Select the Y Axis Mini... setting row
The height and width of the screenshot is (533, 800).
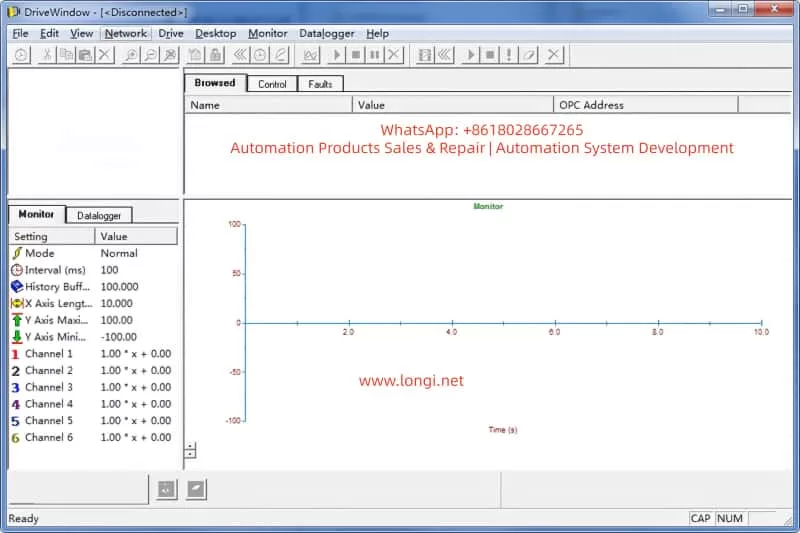point(94,337)
